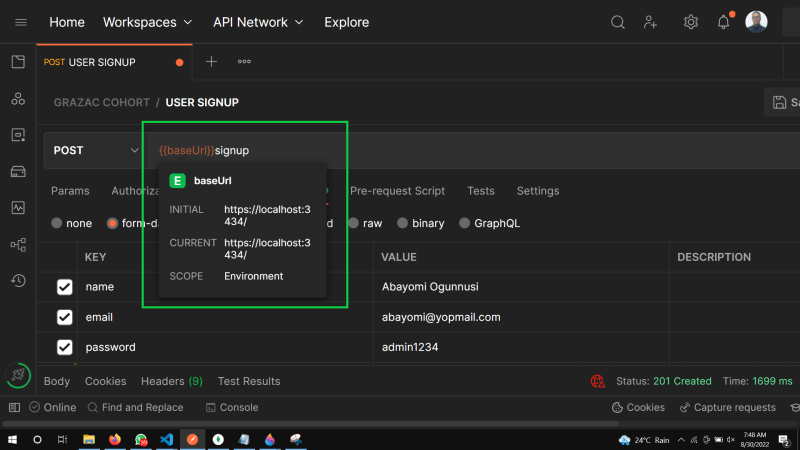This screenshot has height=450, width=800.
Task: Select the none body type
Action: coord(57,223)
